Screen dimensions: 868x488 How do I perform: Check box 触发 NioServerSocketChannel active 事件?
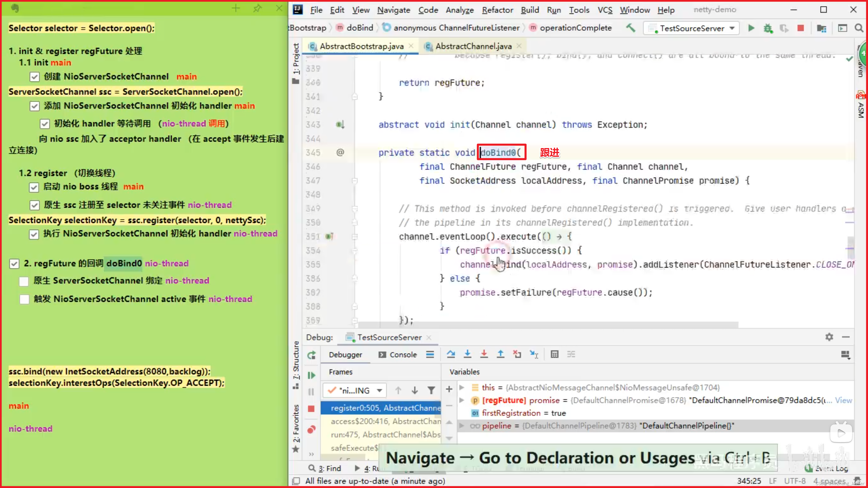[24, 299]
